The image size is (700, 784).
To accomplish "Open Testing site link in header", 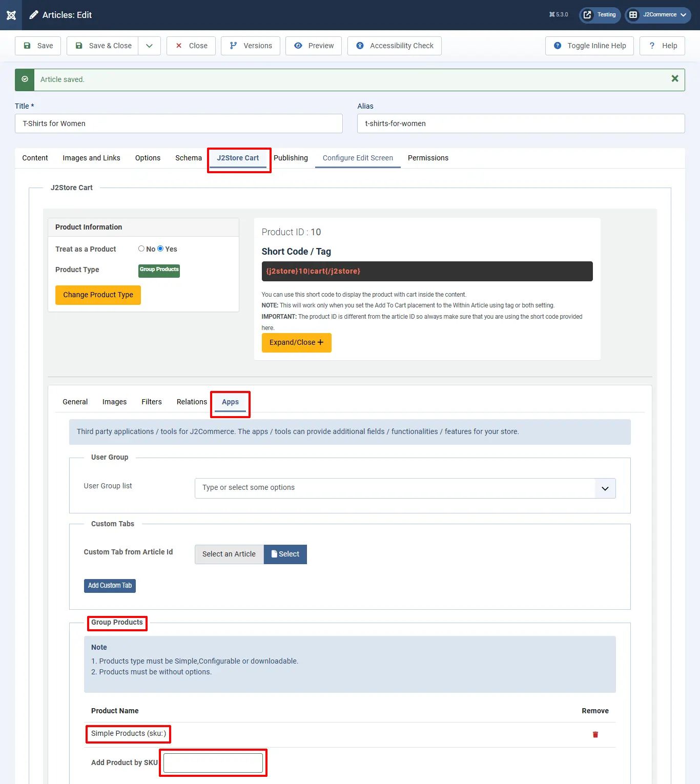I will (600, 15).
